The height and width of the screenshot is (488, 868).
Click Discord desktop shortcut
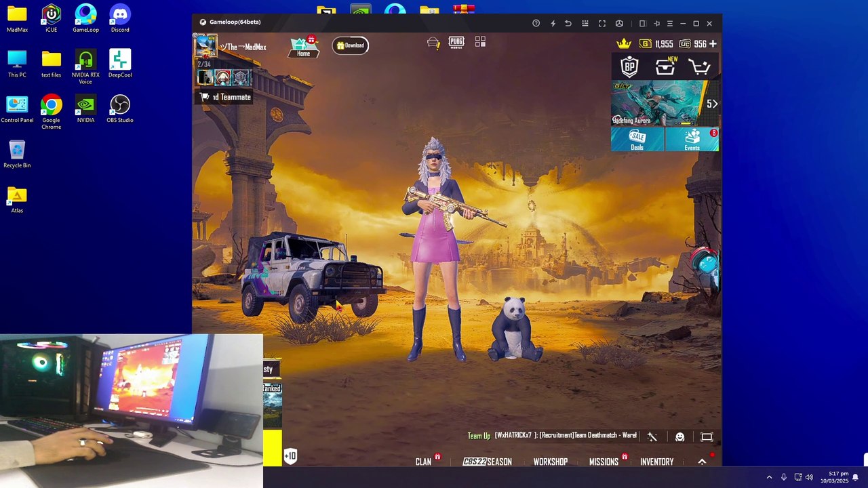point(120,18)
